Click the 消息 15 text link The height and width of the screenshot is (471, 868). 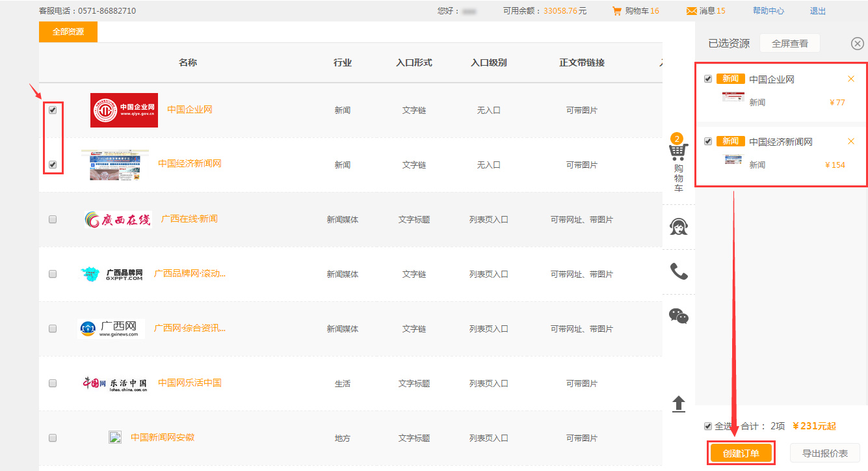click(x=713, y=11)
